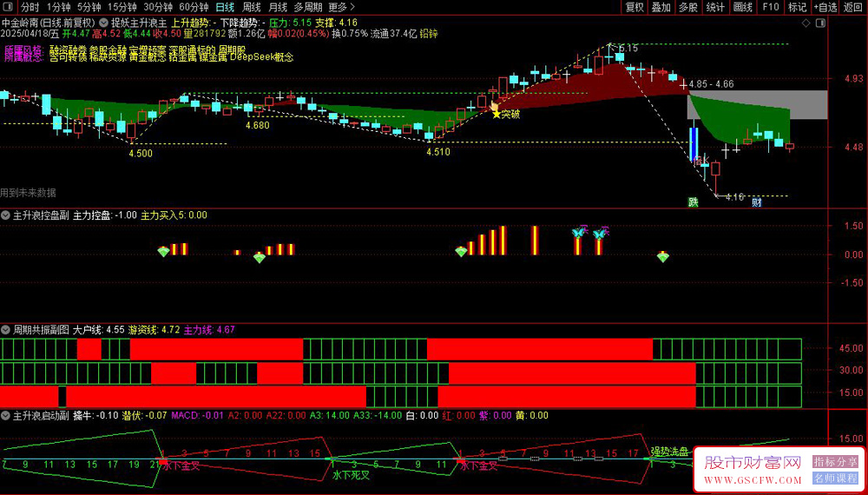The width and height of the screenshot is (868, 495).
Task: Click the 大户线: 4.55 readout
Action: tap(99, 330)
